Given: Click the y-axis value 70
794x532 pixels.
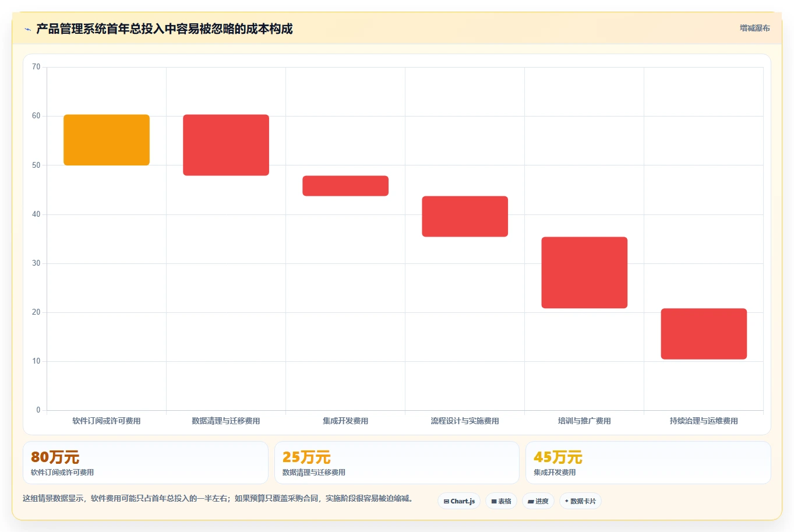Looking at the screenshot, I should (x=36, y=67).
